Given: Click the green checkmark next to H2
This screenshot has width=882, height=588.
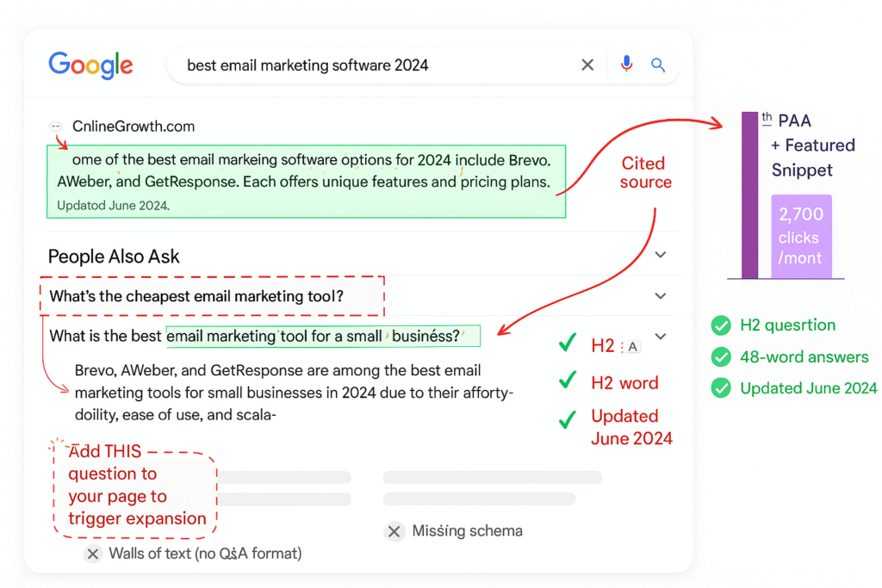Looking at the screenshot, I should pyautogui.click(x=568, y=343).
